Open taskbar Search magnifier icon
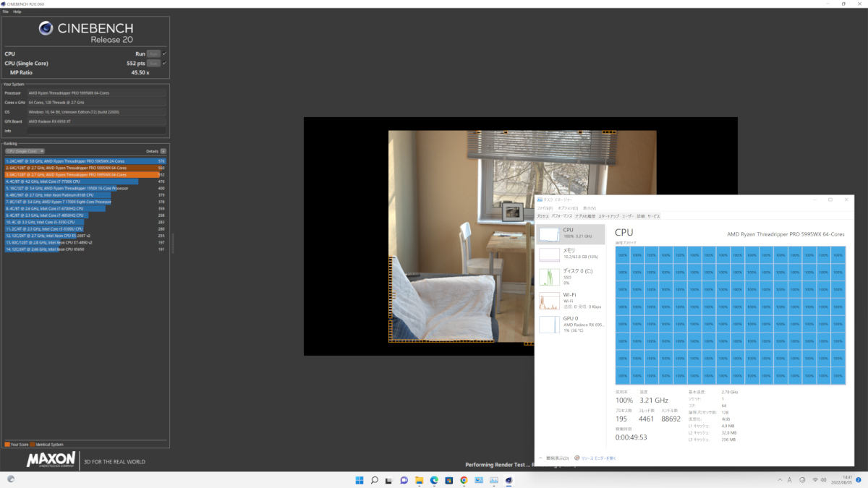Image resolution: width=868 pixels, height=488 pixels. coord(375,480)
